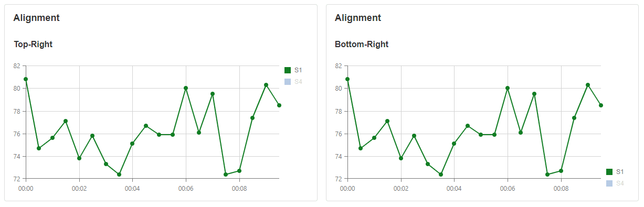Click the Bottom-Right chart subtitle
Screen dimensions: 644x207
362,45
